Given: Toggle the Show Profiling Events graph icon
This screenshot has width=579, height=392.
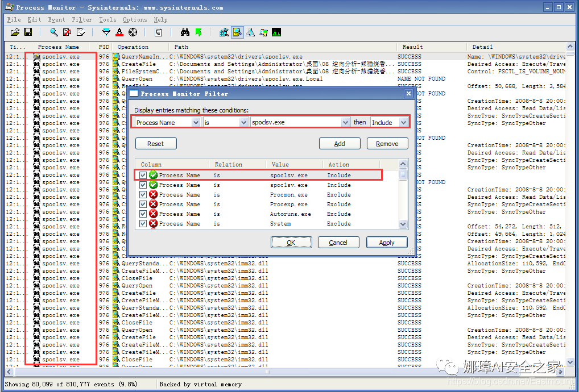Looking at the screenshot, I should [276, 32].
